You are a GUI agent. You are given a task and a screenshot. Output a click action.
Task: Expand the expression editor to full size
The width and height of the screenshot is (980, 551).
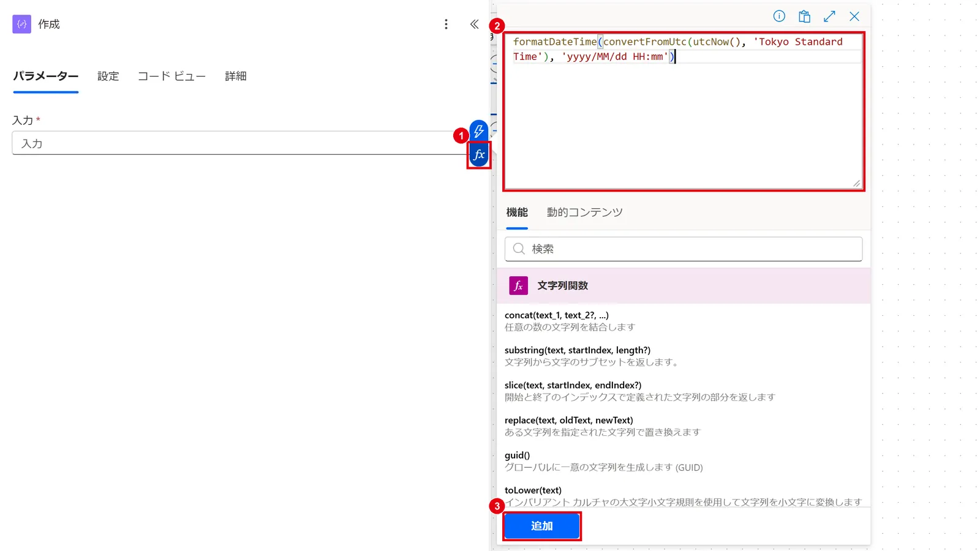(829, 17)
